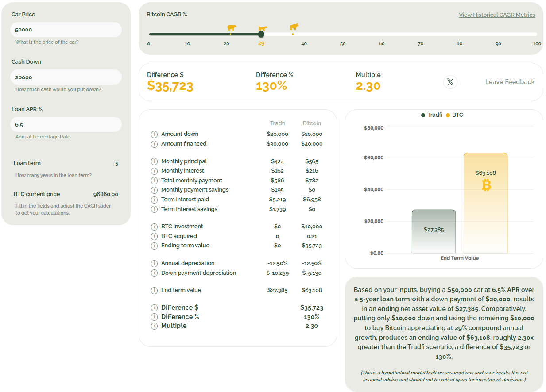The image size is (546, 392).
Task: Click the bull icon on CAGR slider
Action: [x=294, y=27]
